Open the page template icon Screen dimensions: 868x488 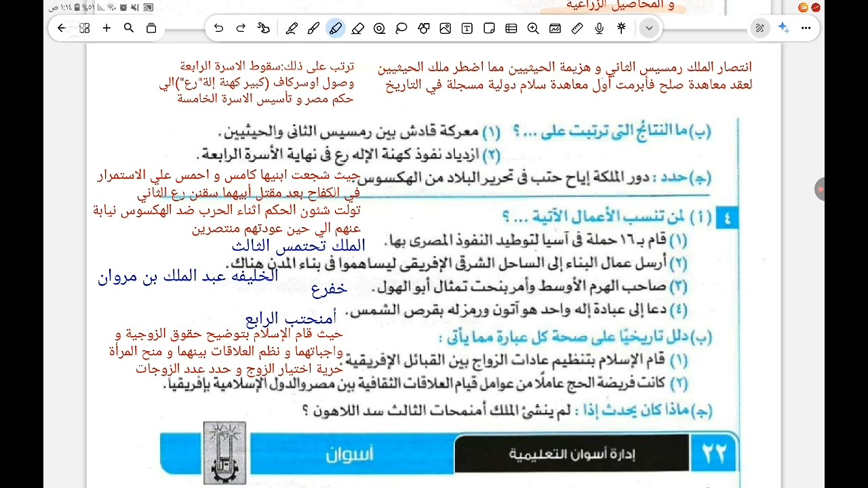tap(511, 28)
